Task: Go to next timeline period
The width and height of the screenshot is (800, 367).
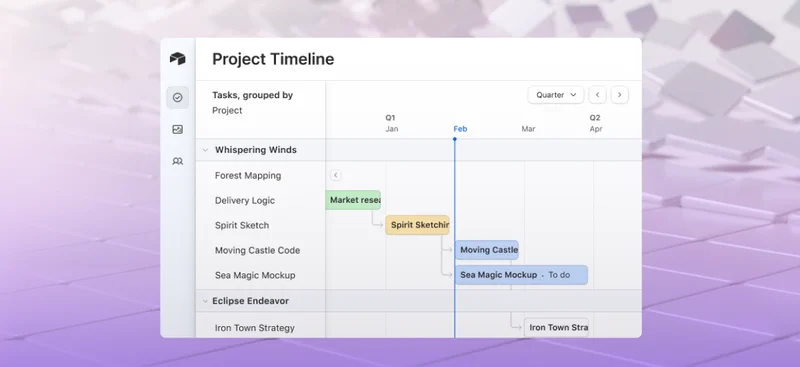Action: [619, 95]
